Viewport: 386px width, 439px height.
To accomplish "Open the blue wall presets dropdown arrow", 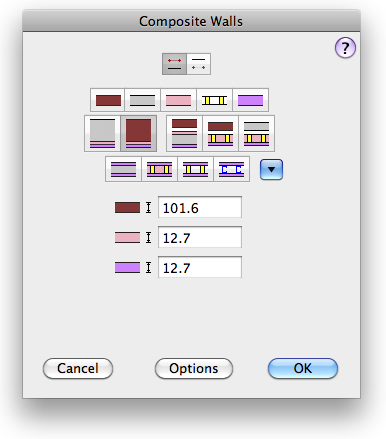I will pos(271,169).
